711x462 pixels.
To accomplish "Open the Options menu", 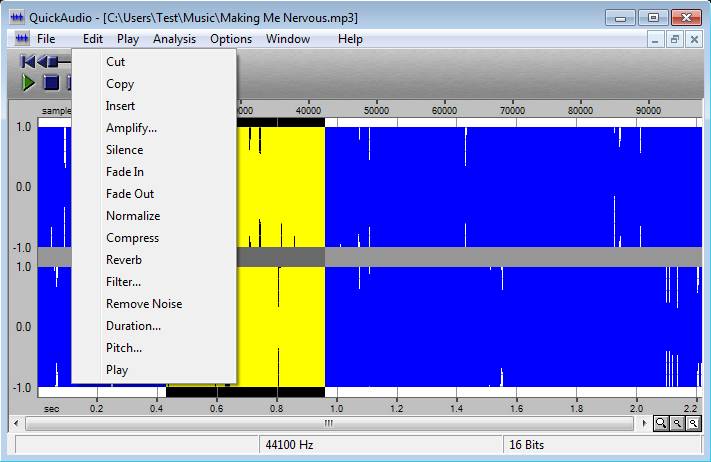I will click(231, 39).
